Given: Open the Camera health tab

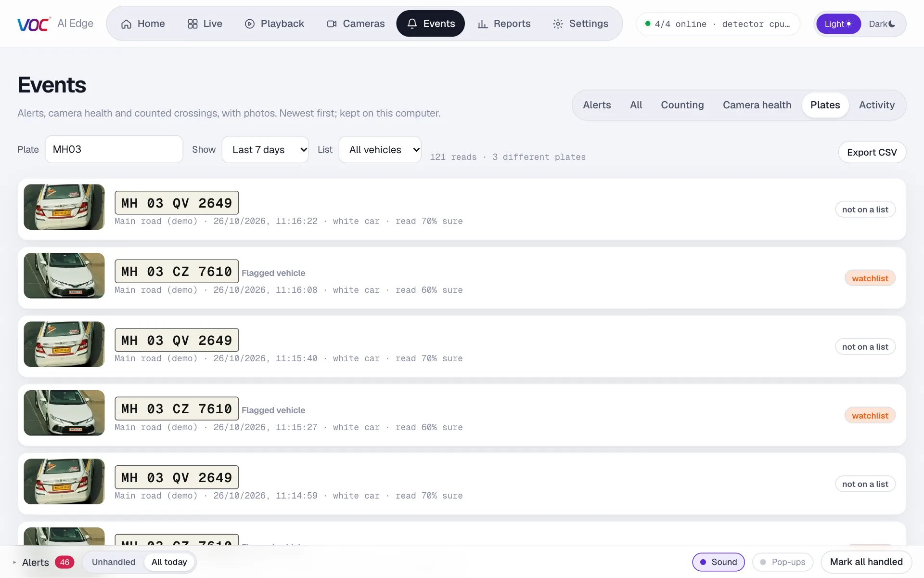Looking at the screenshot, I should (x=757, y=105).
